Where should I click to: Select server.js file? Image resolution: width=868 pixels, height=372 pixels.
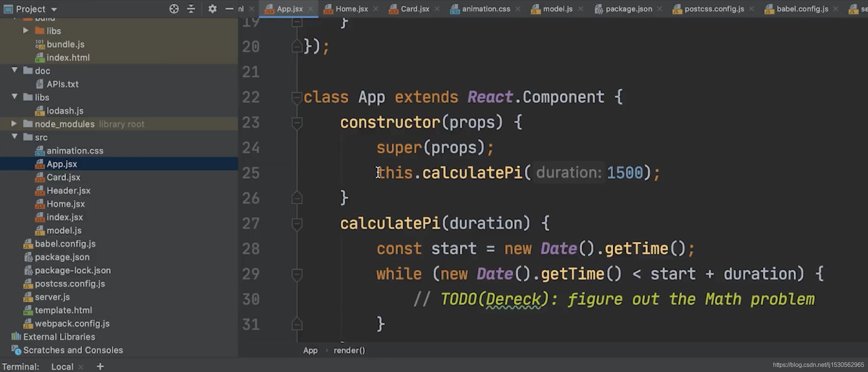pyautogui.click(x=52, y=297)
